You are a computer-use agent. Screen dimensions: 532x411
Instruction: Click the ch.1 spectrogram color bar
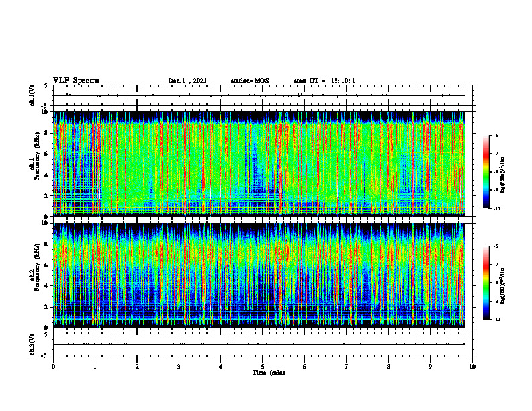click(x=486, y=172)
